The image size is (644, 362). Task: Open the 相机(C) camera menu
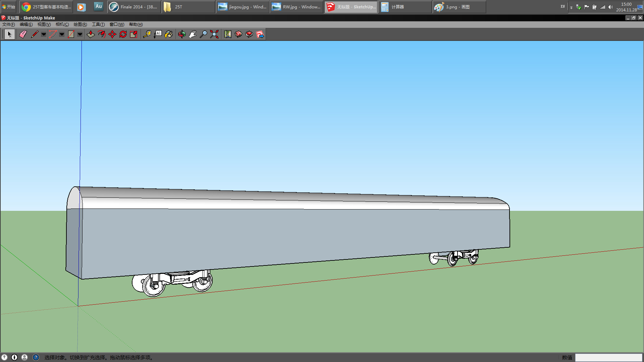(62, 24)
